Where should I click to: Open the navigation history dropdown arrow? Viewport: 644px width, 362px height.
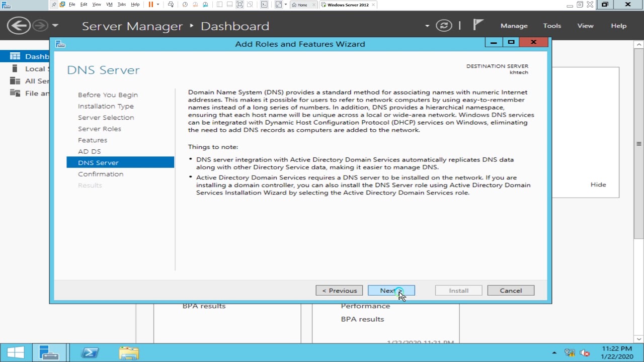point(55,26)
